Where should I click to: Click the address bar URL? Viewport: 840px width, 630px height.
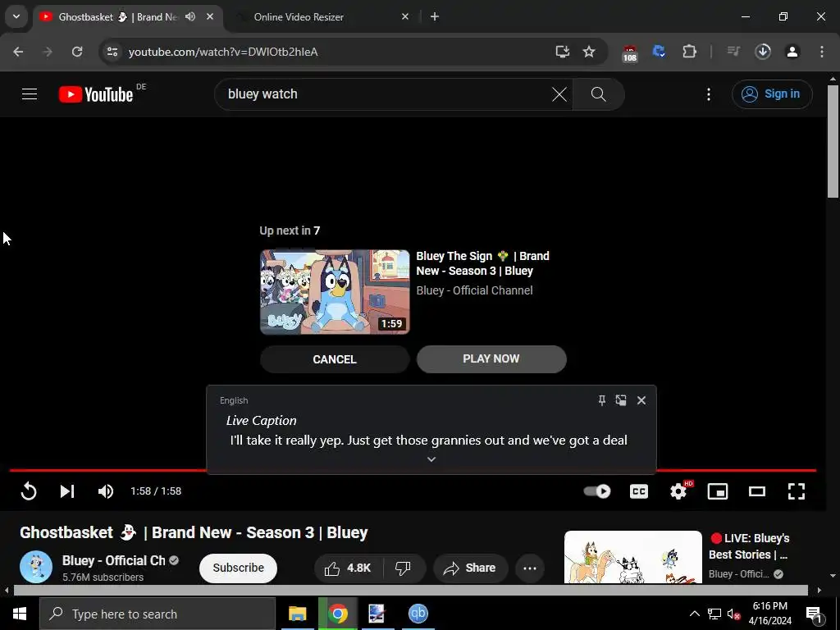click(223, 52)
